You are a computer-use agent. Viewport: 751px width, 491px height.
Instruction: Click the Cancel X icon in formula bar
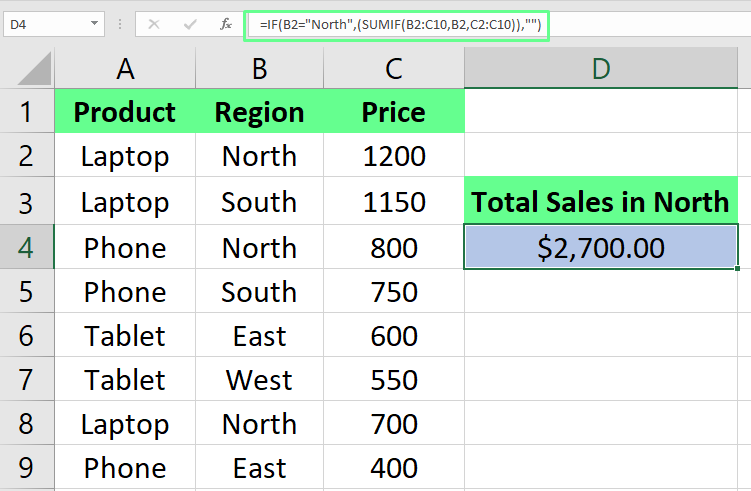tap(153, 24)
